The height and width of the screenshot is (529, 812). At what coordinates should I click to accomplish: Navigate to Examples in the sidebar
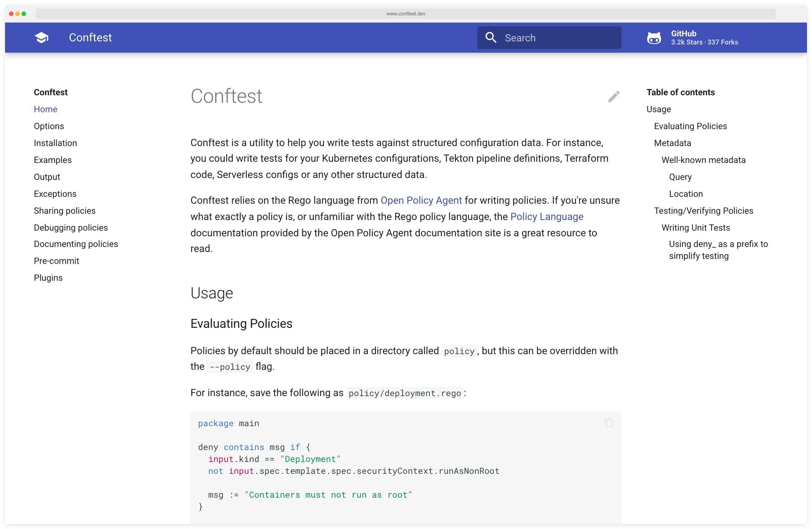(53, 160)
